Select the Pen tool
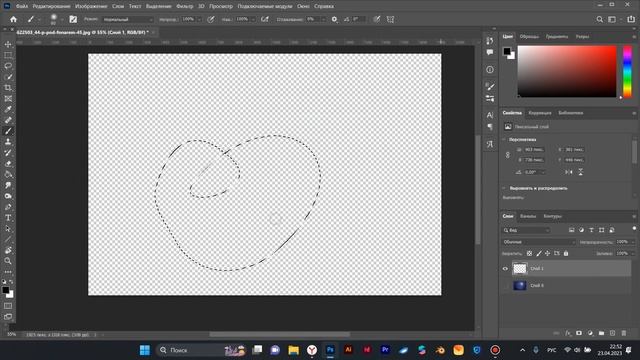Screen dimensions: 640x360 click(x=8, y=207)
